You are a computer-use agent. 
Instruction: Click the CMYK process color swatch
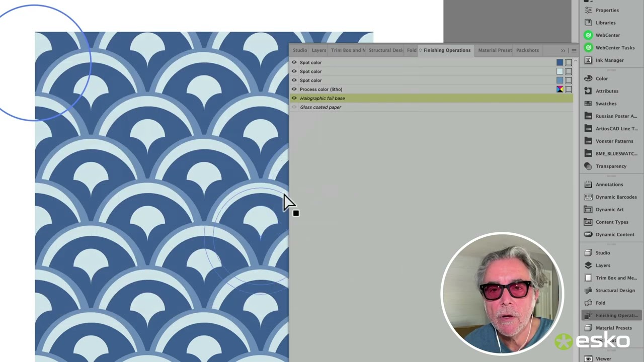(560, 89)
